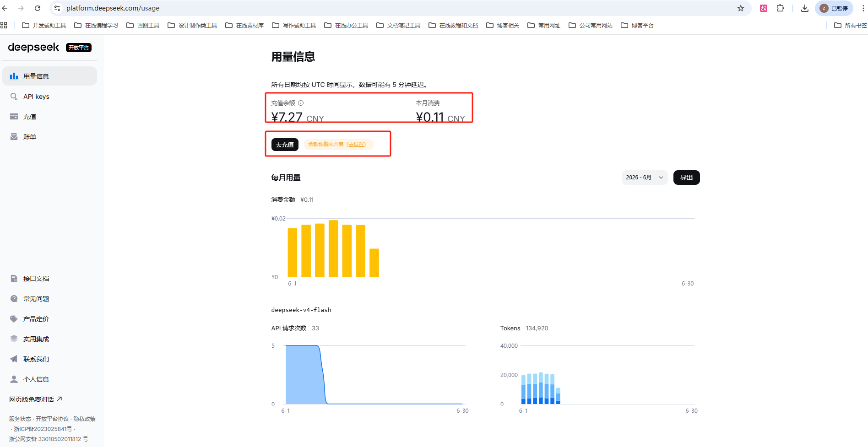Expand the 2026 - 6月 month selector

(645, 178)
